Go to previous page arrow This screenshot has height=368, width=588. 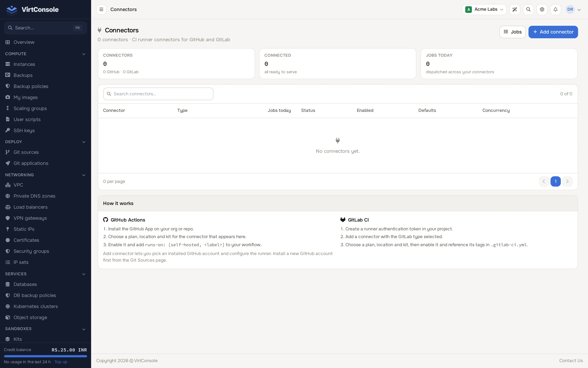tap(544, 181)
